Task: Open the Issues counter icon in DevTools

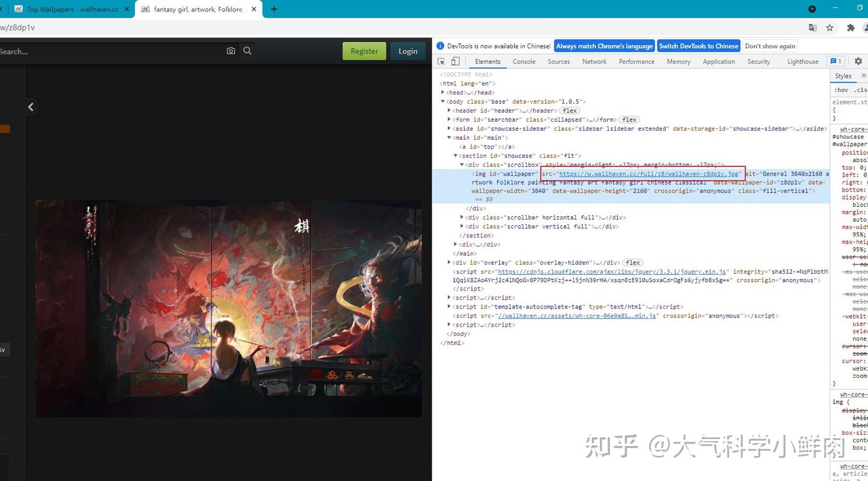Action: click(x=836, y=61)
